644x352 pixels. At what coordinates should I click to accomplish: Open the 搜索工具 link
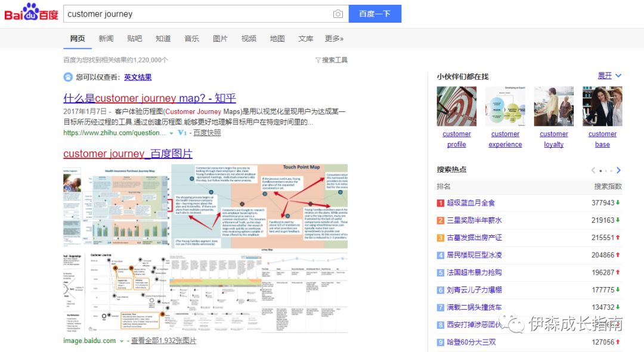335,60
